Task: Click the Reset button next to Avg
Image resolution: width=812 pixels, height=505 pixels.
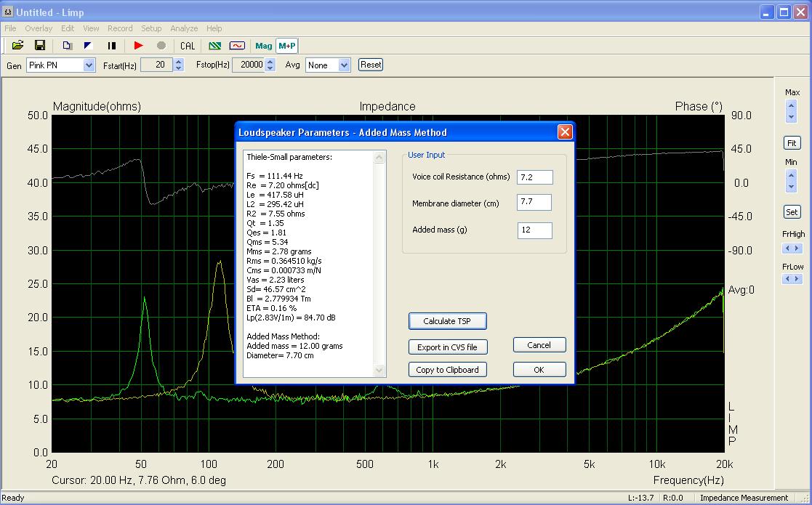Action: click(x=371, y=65)
